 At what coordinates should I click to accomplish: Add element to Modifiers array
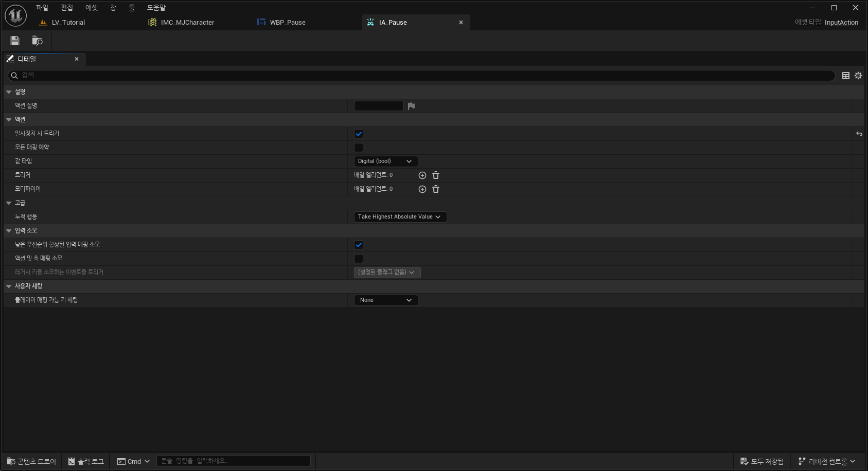pos(422,189)
